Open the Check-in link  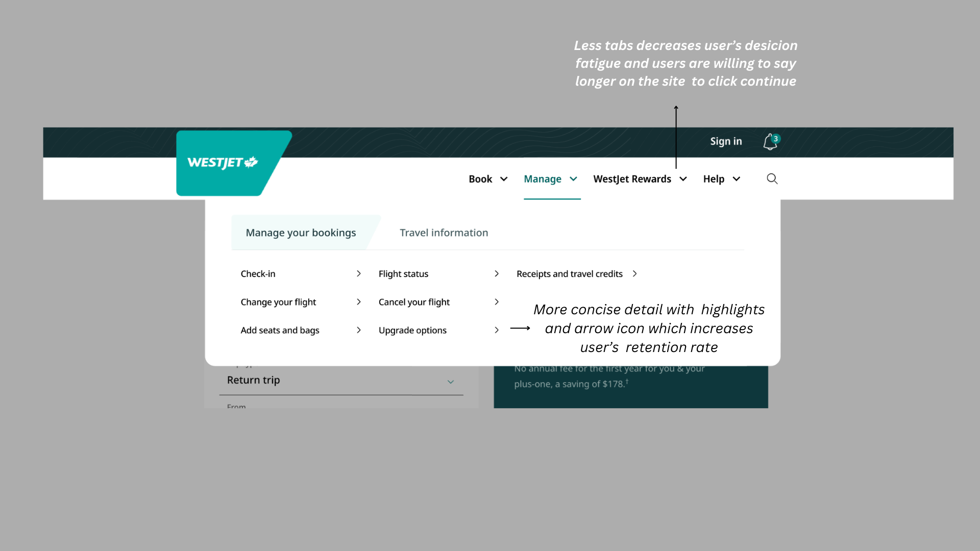(258, 274)
